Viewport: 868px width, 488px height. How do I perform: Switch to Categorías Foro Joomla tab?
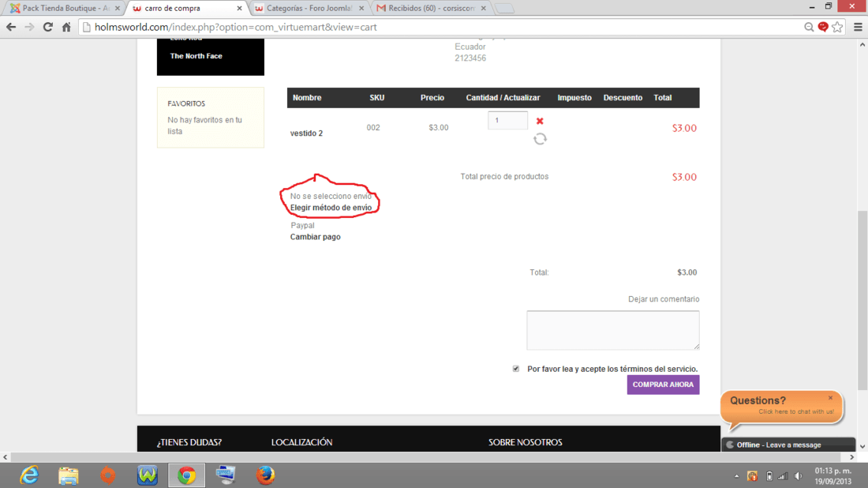coord(309,9)
